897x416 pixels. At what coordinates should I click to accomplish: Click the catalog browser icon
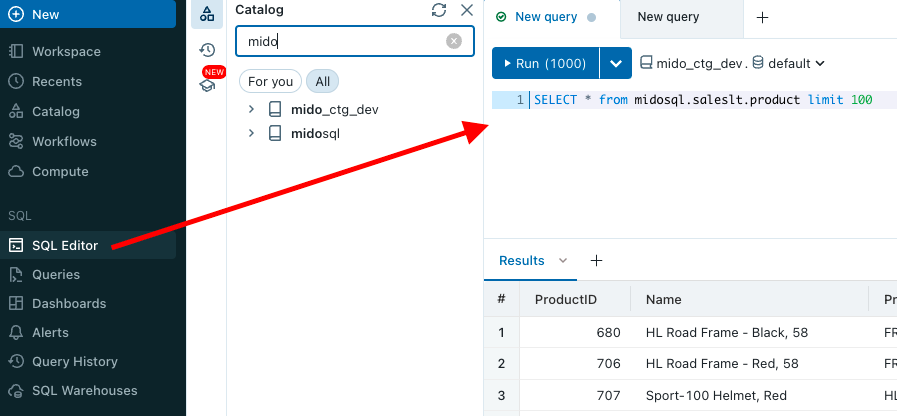click(207, 14)
